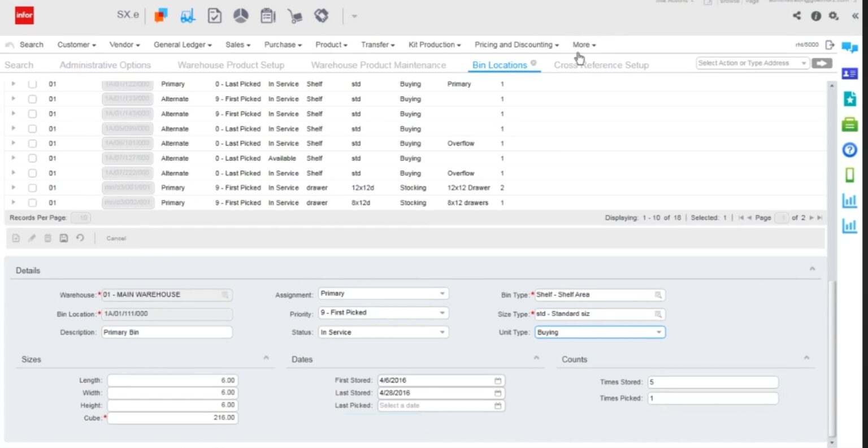Click the pie chart icon in the toolbar
Screen dimensions: 868x448
coord(241,16)
